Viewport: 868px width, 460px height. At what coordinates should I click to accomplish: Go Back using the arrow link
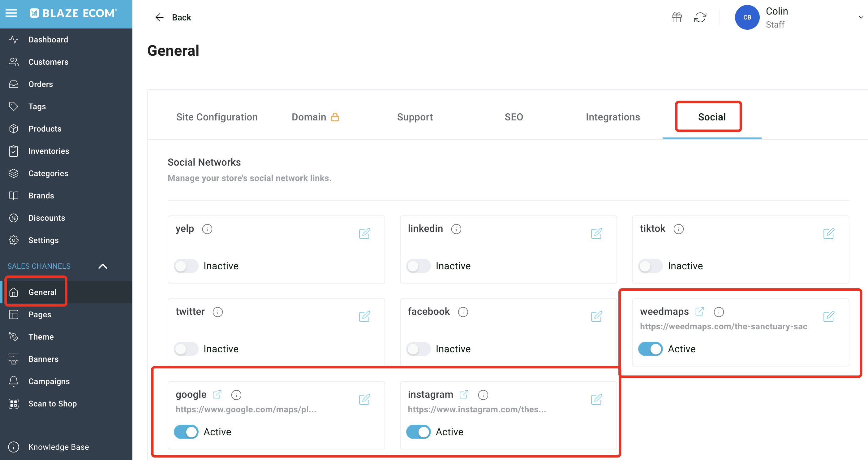(x=173, y=17)
